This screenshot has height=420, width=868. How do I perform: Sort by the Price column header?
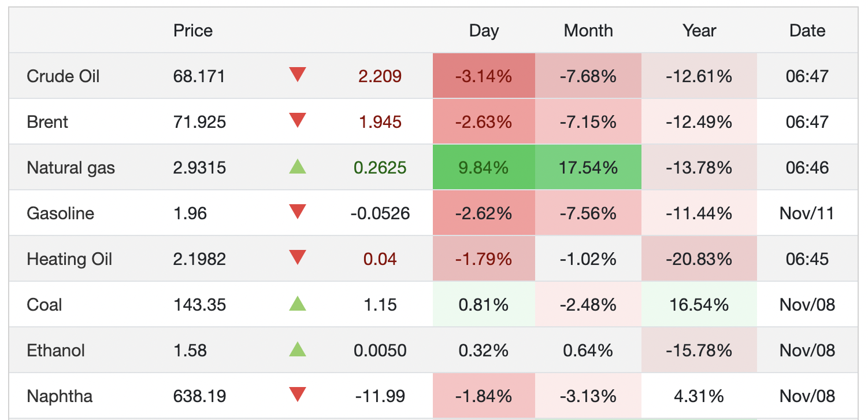pos(193,31)
